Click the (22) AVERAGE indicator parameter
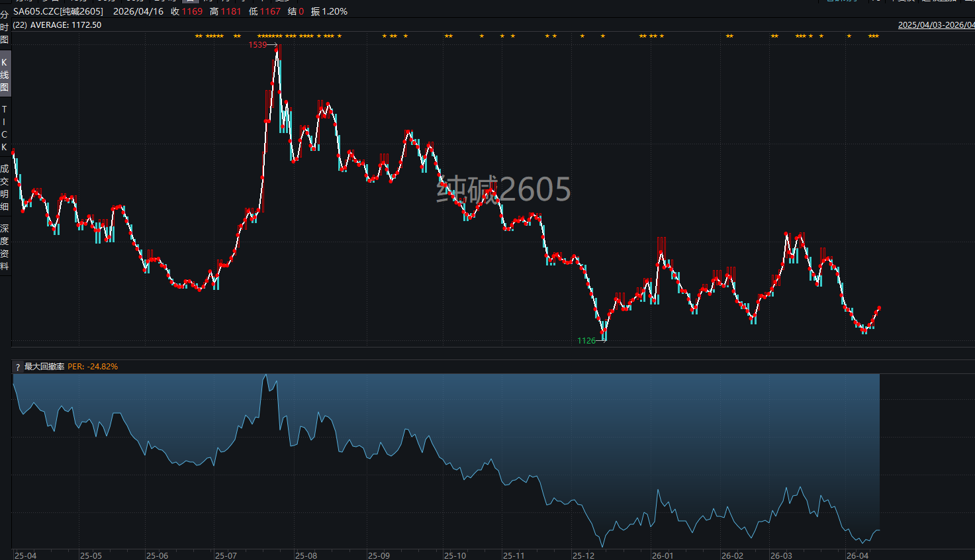The width and height of the screenshot is (975, 560). pos(57,25)
